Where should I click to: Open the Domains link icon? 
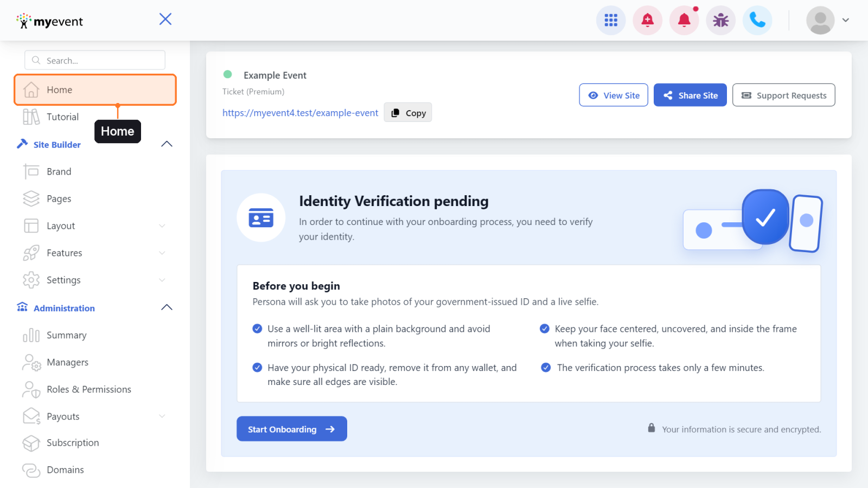point(31,470)
